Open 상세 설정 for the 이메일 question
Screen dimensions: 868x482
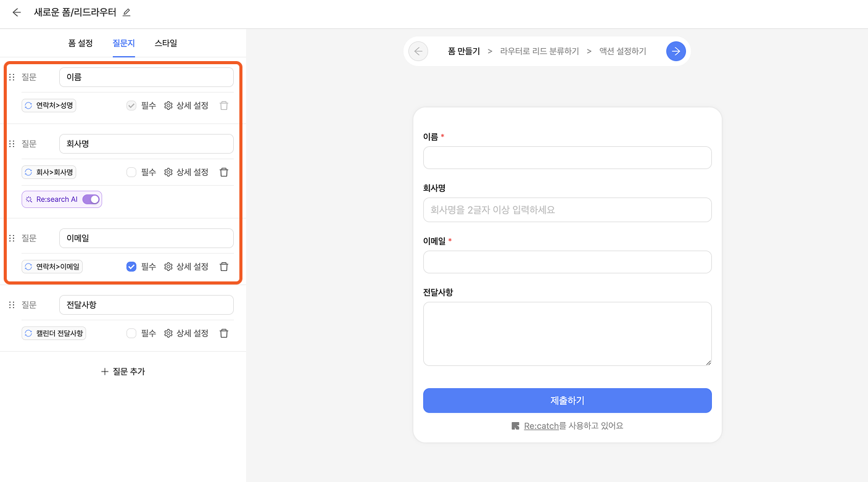[187, 267]
